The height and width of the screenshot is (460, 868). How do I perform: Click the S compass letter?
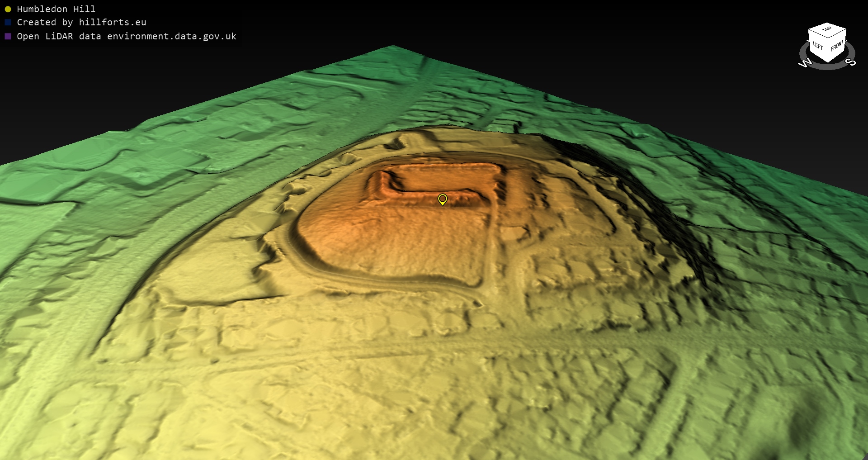point(850,62)
